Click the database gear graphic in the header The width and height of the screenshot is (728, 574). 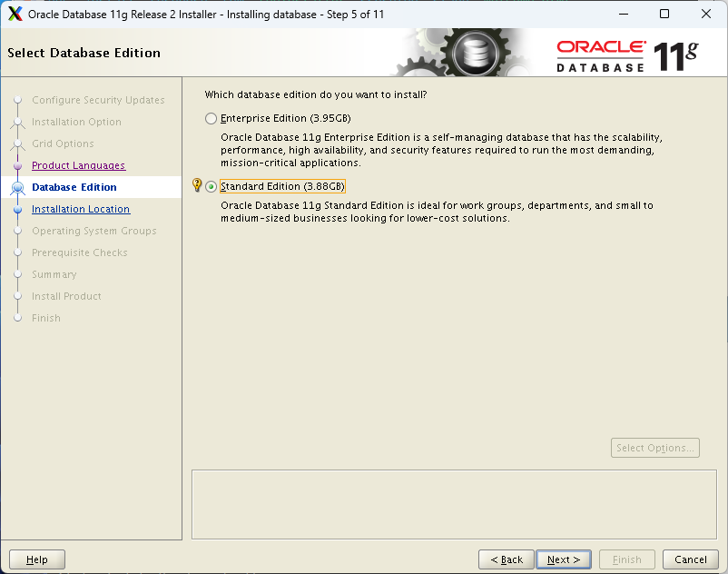tap(464, 53)
